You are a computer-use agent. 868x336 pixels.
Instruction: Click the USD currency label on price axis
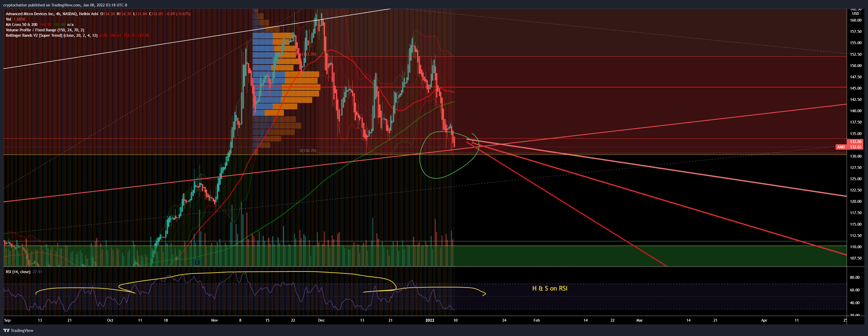click(855, 14)
